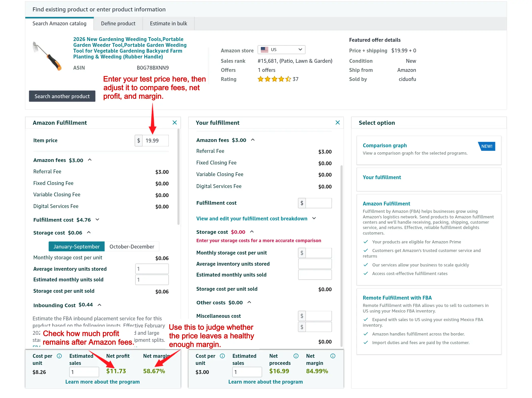532x398 pixels.
Task: Open Comparison graph option
Action: [384, 145]
